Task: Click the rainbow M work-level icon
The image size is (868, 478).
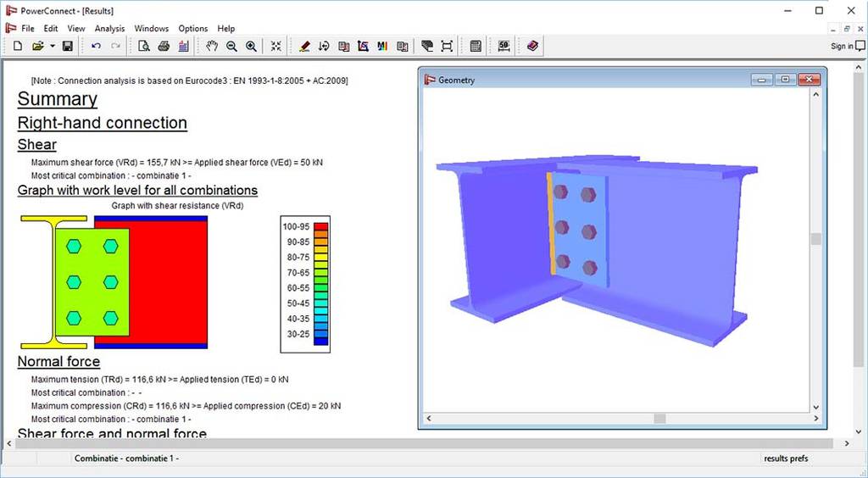Action: pos(382,46)
